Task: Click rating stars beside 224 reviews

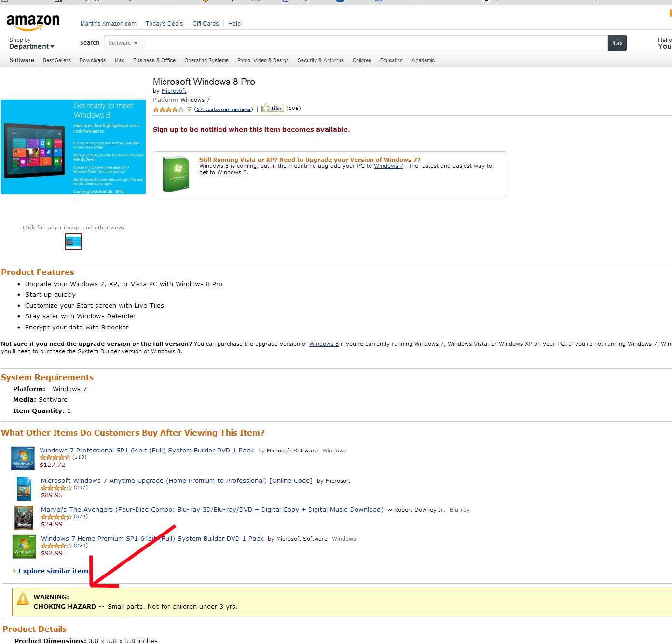Action: (x=56, y=546)
